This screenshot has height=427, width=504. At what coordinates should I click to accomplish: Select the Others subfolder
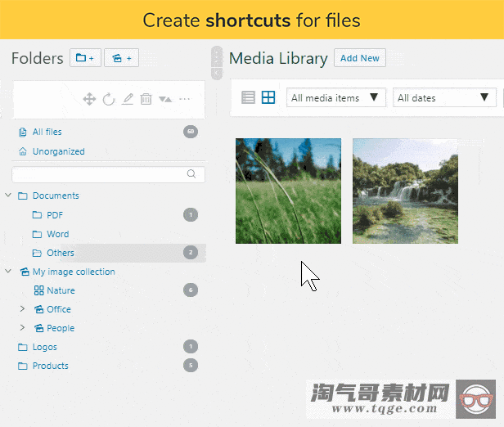(x=61, y=253)
